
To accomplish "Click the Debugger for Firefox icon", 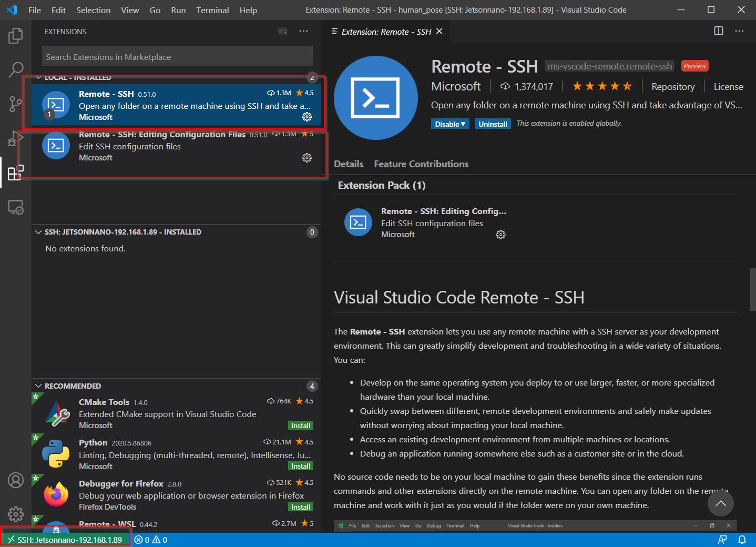I will 56,494.
